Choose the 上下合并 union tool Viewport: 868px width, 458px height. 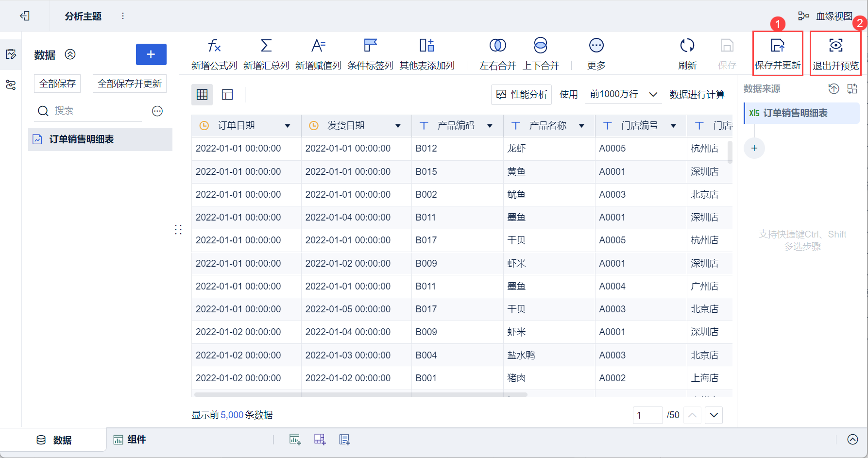pos(541,54)
